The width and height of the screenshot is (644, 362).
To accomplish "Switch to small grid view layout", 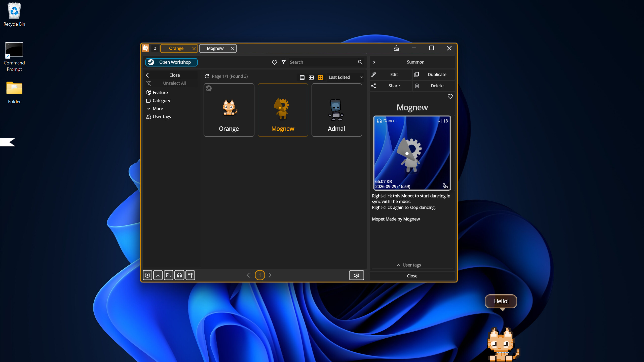I will [x=311, y=78].
